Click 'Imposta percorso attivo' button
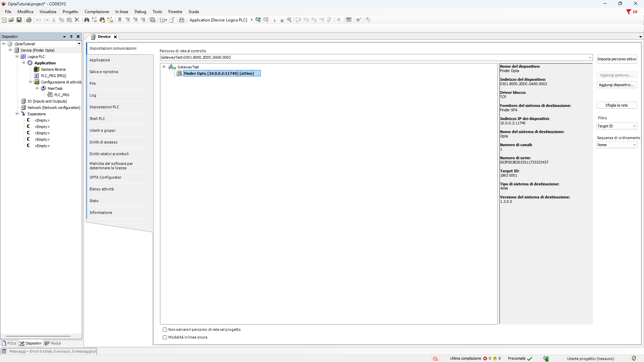Screen dimensions: 644x362 (x=616, y=59)
